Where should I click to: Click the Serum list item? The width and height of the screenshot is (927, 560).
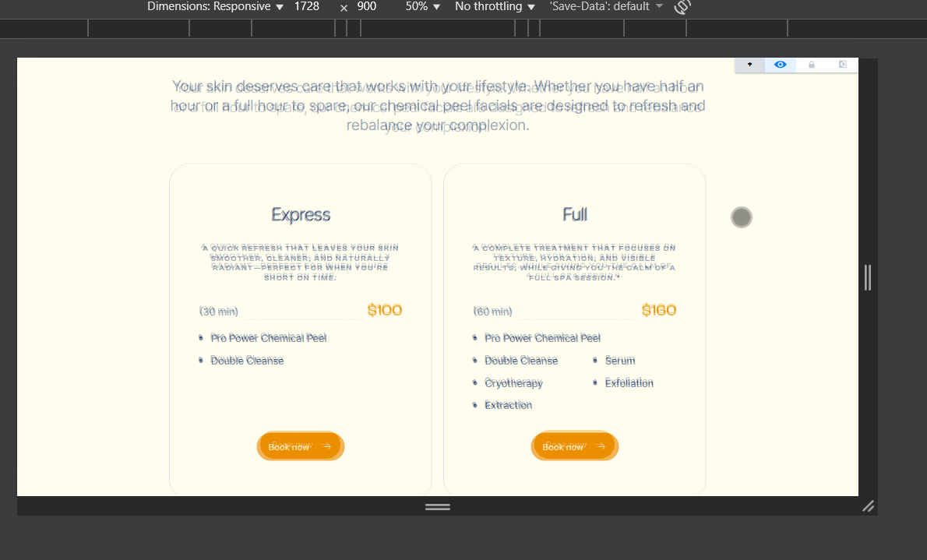click(619, 360)
